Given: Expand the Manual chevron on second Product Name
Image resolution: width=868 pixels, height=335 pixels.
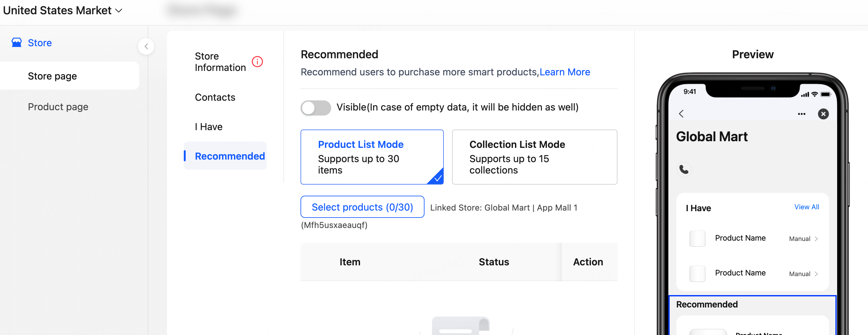Looking at the screenshot, I should click(x=816, y=274).
